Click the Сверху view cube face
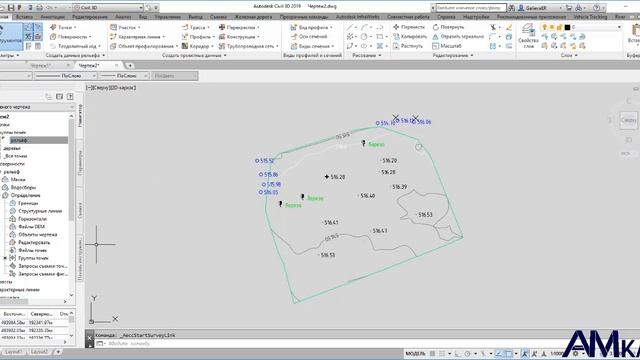The image size is (640, 360). tap(629, 120)
